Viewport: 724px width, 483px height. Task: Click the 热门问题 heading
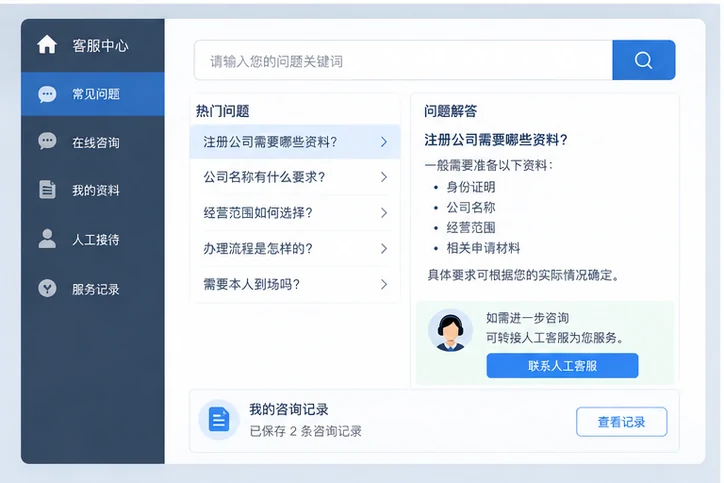coord(223,111)
